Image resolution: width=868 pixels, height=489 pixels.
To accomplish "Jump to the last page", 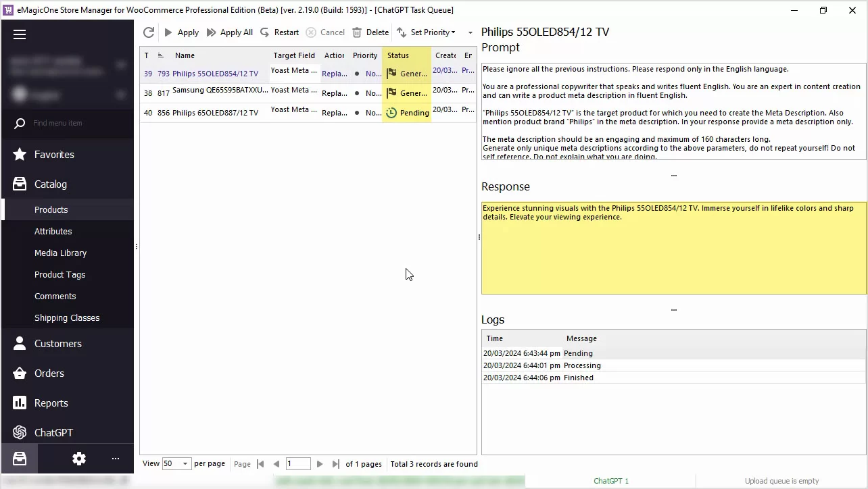I will click(x=335, y=464).
